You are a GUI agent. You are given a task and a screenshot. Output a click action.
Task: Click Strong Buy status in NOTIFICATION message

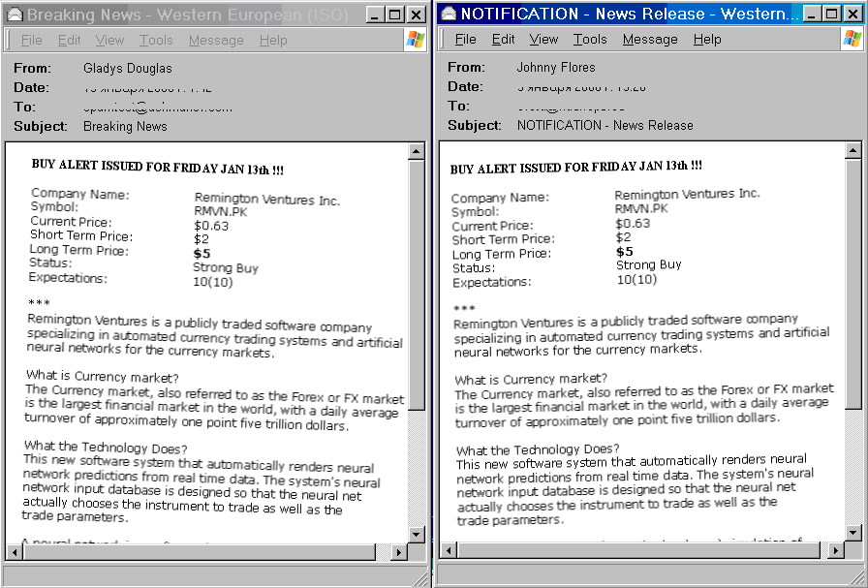[649, 264]
